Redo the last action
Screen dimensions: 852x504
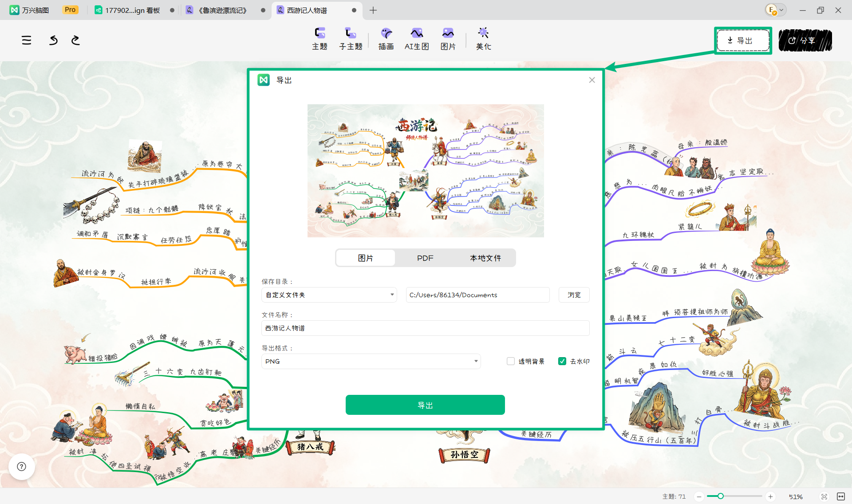point(75,40)
